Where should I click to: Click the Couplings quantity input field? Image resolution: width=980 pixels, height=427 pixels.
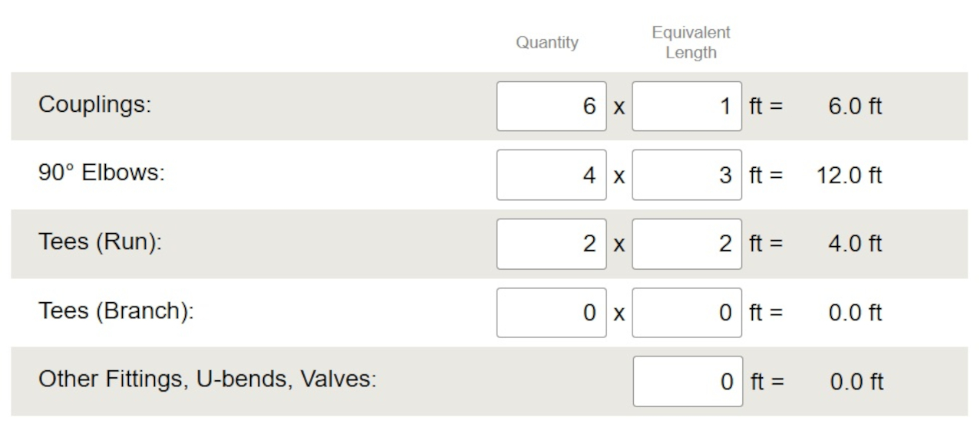551,107
